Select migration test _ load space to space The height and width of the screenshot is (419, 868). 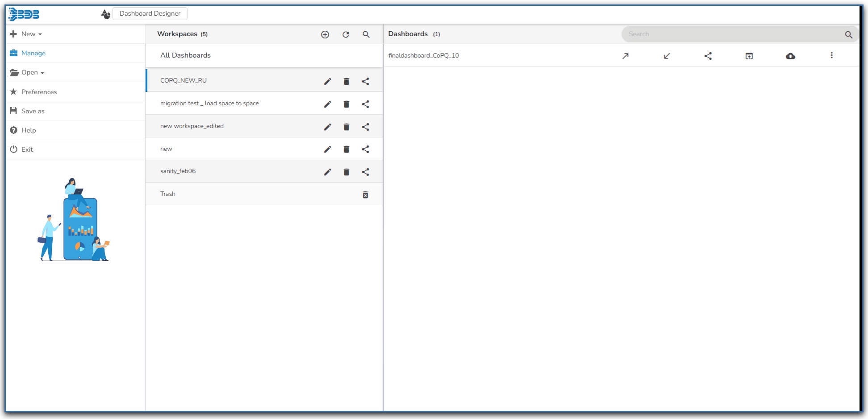pyautogui.click(x=264, y=103)
